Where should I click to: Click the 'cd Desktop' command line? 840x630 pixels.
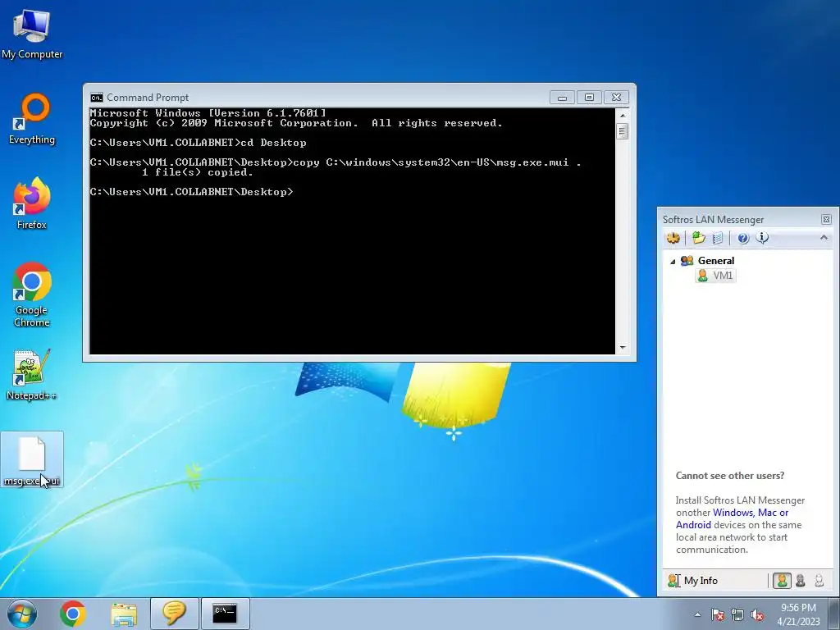pos(199,143)
